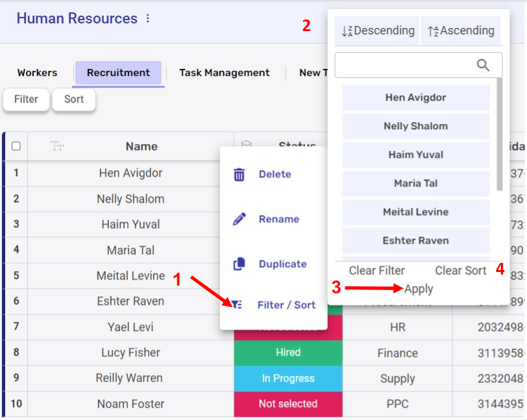527x420 pixels.
Task: Click the Clear Sort link
Action: (x=460, y=271)
